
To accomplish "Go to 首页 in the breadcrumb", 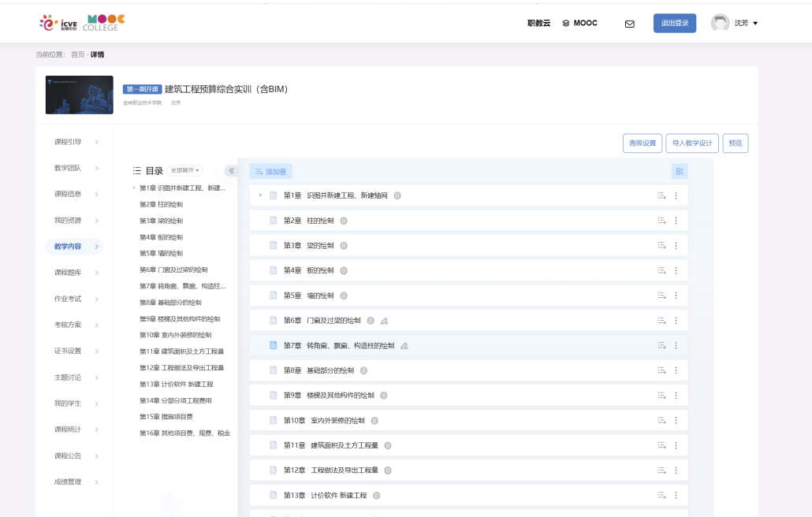I will (78, 54).
